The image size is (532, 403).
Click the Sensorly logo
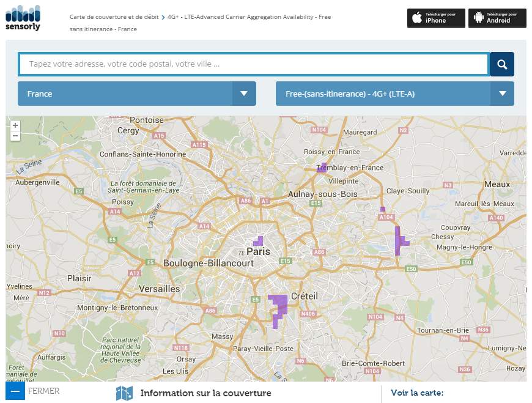23,18
